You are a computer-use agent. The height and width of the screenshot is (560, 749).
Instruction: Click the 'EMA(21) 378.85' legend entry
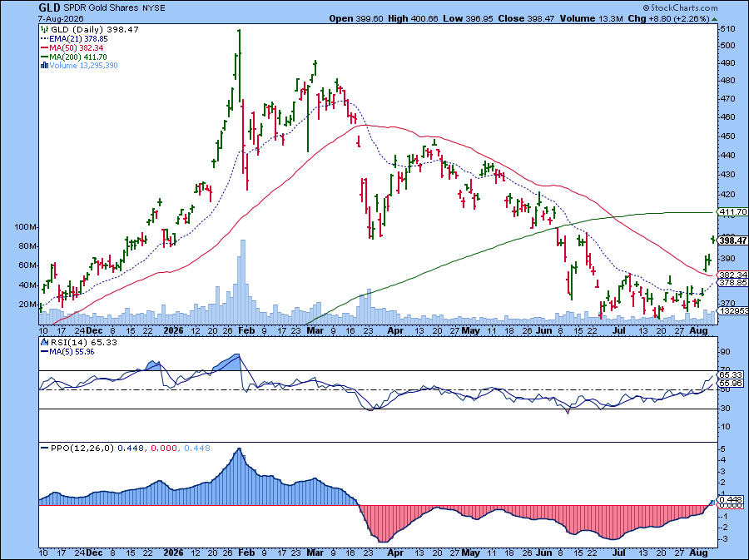[x=78, y=38]
